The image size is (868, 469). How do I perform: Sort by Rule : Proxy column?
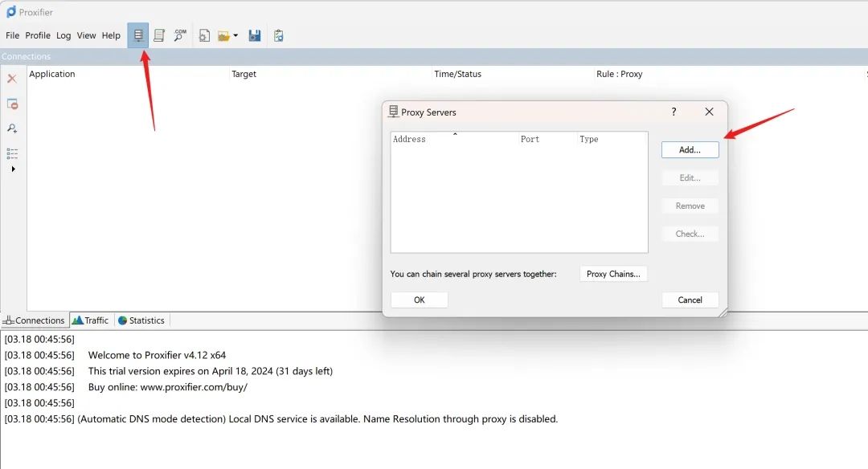[730, 74]
